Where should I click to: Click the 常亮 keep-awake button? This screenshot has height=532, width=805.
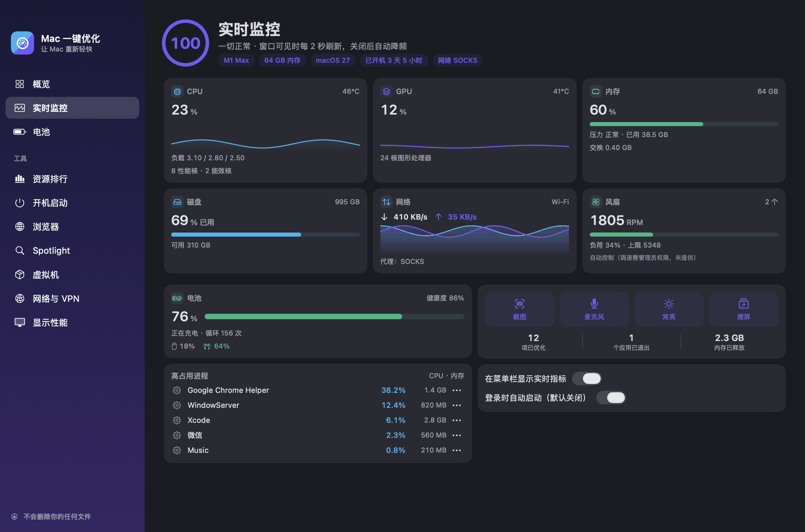pyautogui.click(x=669, y=309)
